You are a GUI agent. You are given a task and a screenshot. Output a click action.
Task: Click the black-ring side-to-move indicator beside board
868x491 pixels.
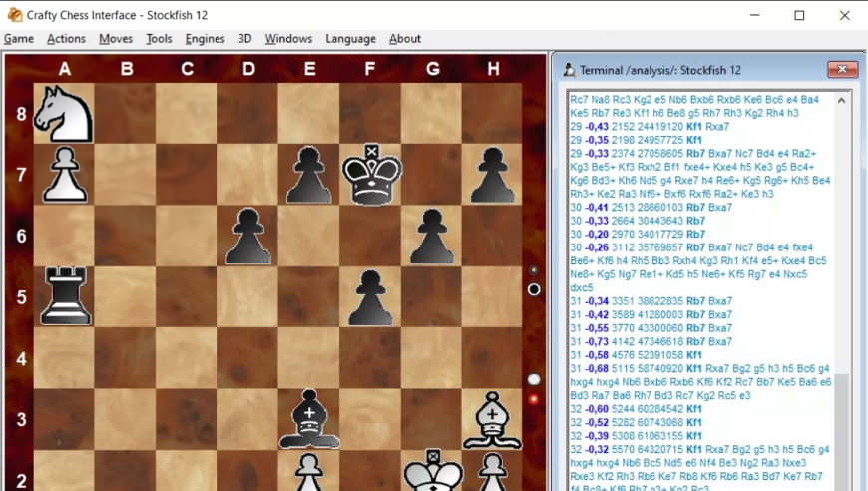(534, 289)
